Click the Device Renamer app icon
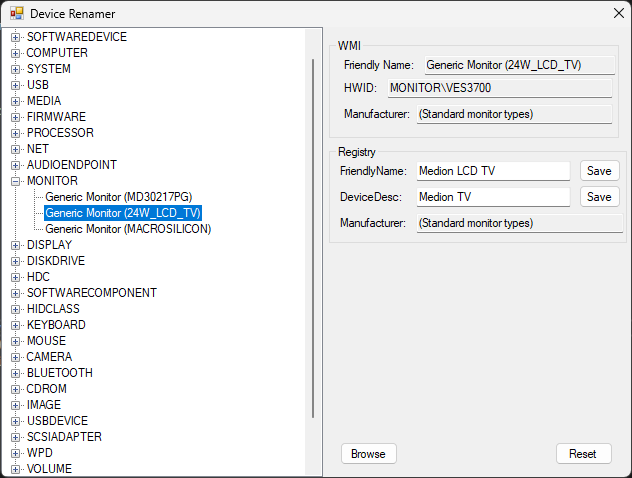 (17, 14)
